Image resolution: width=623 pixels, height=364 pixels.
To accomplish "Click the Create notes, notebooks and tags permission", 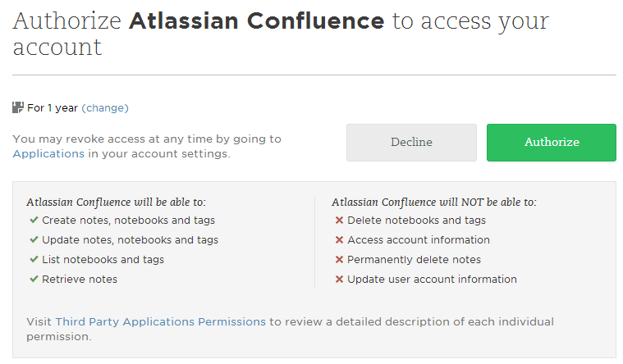I will point(128,220).
